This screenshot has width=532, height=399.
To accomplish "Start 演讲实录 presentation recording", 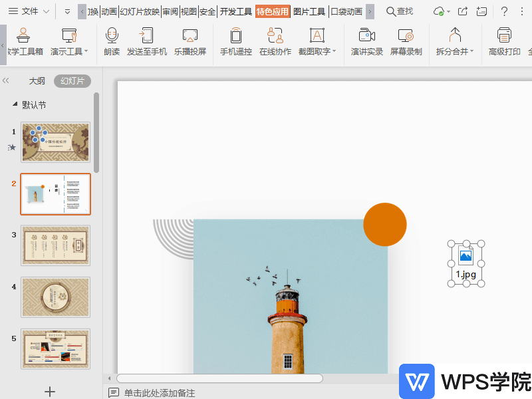I will tap(367, 41).
